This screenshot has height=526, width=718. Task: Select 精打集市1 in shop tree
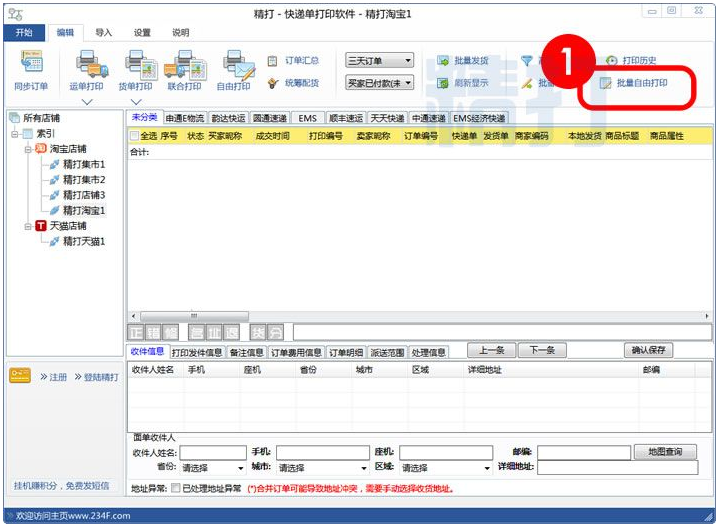84,164
